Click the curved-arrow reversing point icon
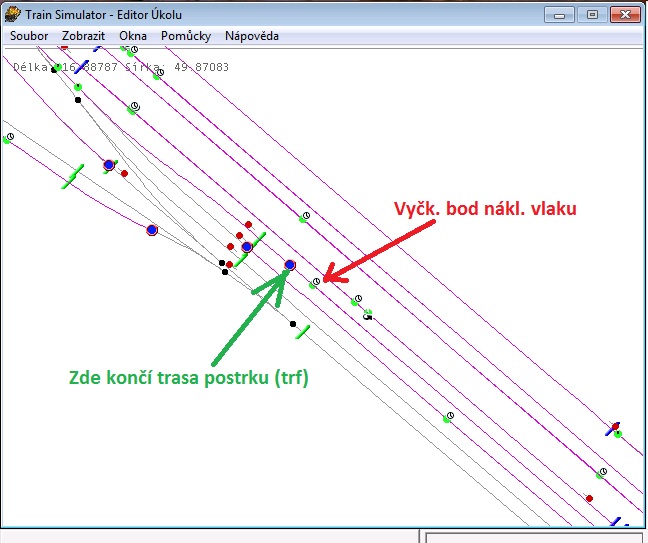Screen dimensions: 648x543 click(368, 314)
